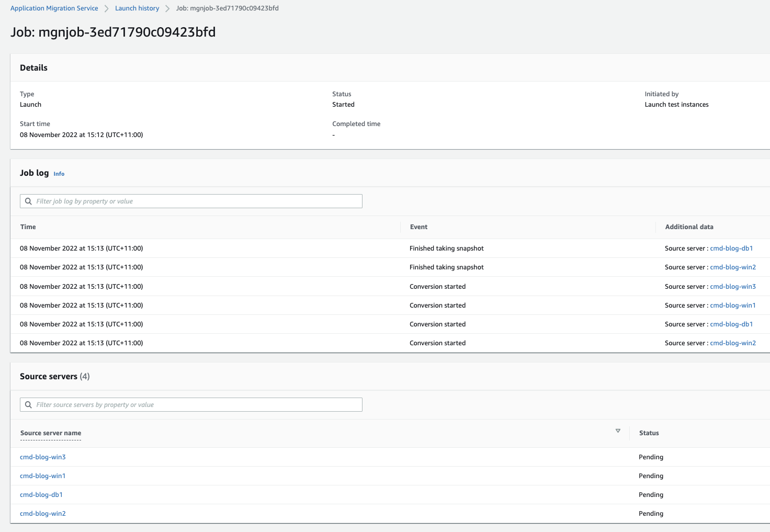The width and height of the screenshot is (770, 532).
Task: Click the Additional data column header
Action: (x=689, y=227)
